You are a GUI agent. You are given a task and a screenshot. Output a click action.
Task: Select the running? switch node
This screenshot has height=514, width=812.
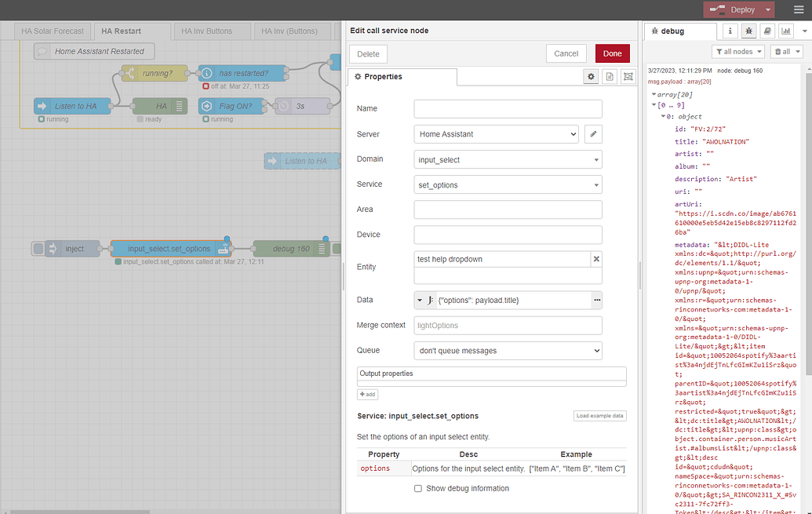[155, 73]
